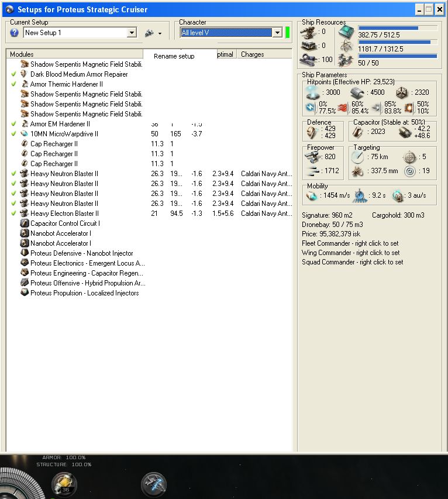Click the green skill status indicator
Viewport: 448px width, 499px height.
[288, 32]
